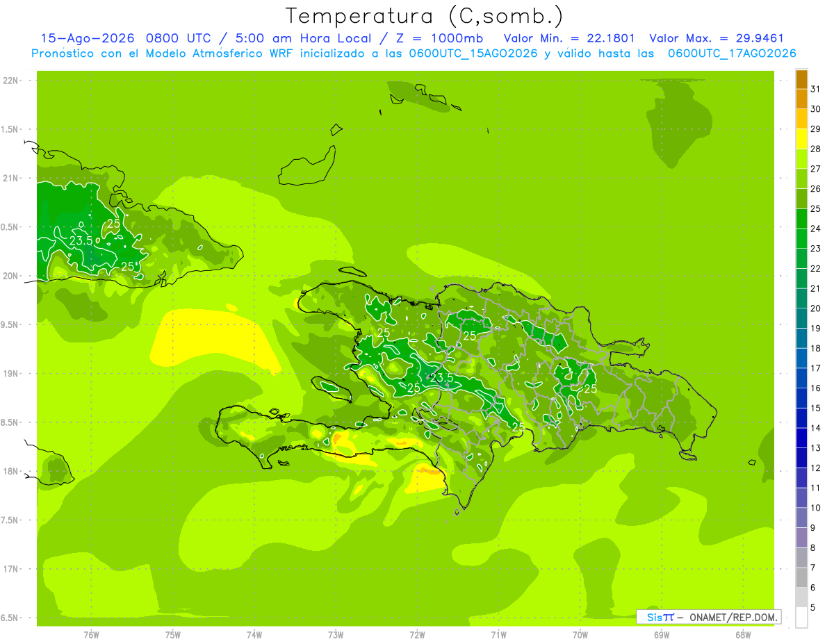
Task: Click the 0600UTC_17AGO2026 validity timestamp
Action: [732, 53]
